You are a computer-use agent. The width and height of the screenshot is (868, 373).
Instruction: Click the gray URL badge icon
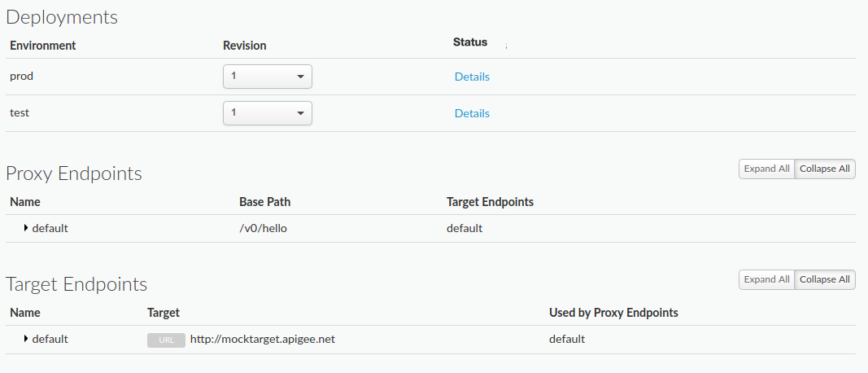[x=166, y=340]
